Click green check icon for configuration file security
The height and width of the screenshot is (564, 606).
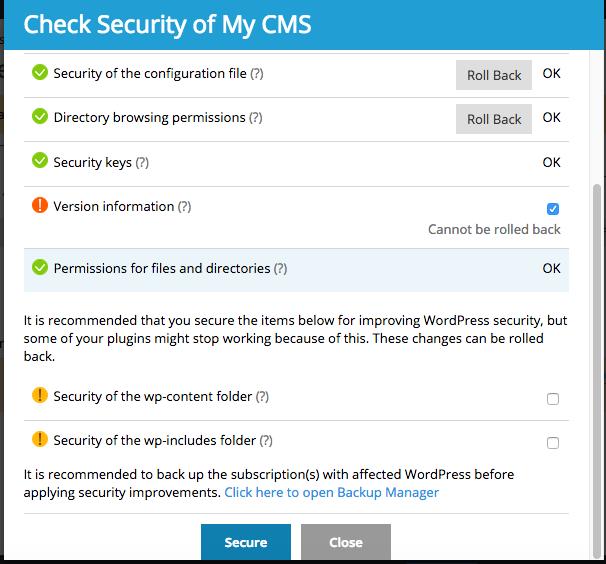point(40,73)
